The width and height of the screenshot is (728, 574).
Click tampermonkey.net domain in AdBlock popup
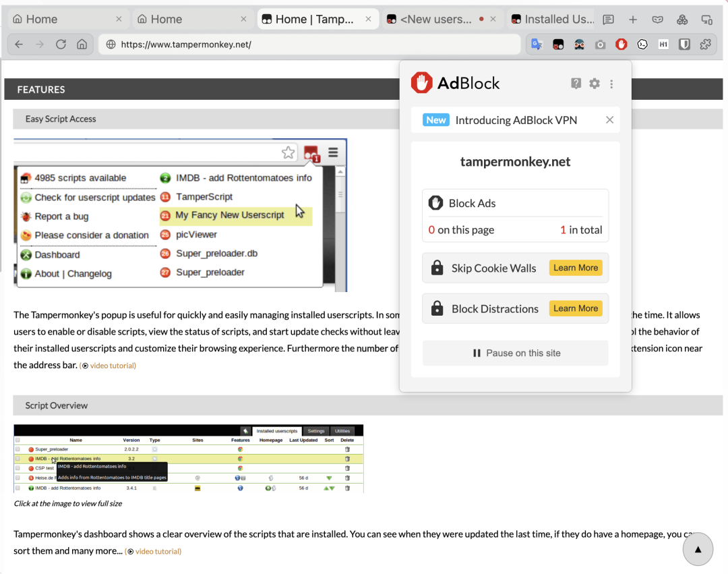tap(516, 162)
